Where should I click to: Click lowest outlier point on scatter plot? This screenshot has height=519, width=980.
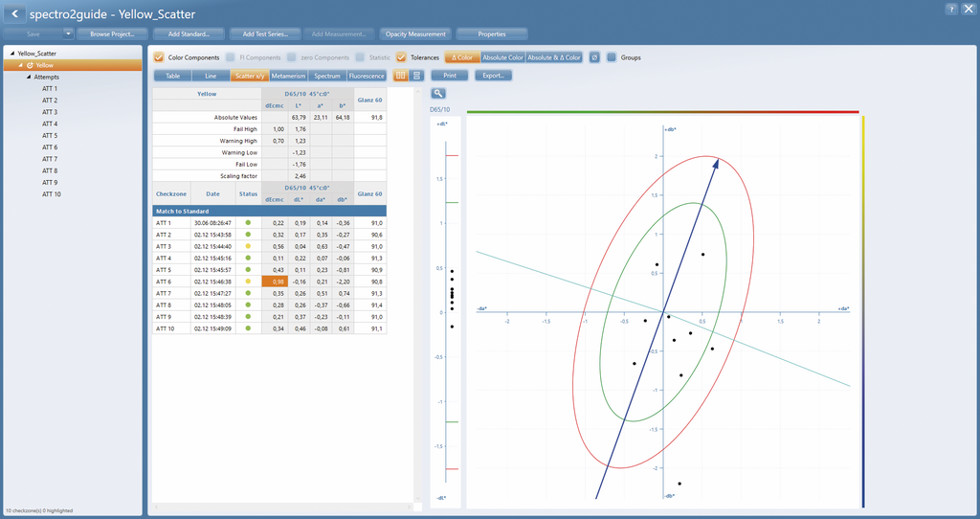coord(679,484)
